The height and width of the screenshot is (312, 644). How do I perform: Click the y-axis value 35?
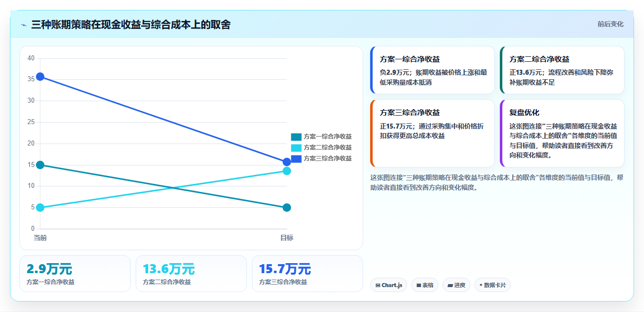[31, 79]
